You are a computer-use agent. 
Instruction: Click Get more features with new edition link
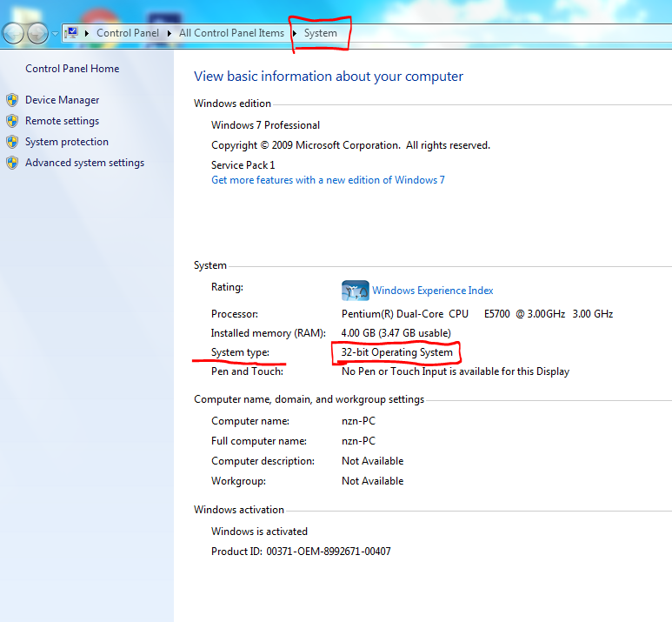(x=328, y=180)
